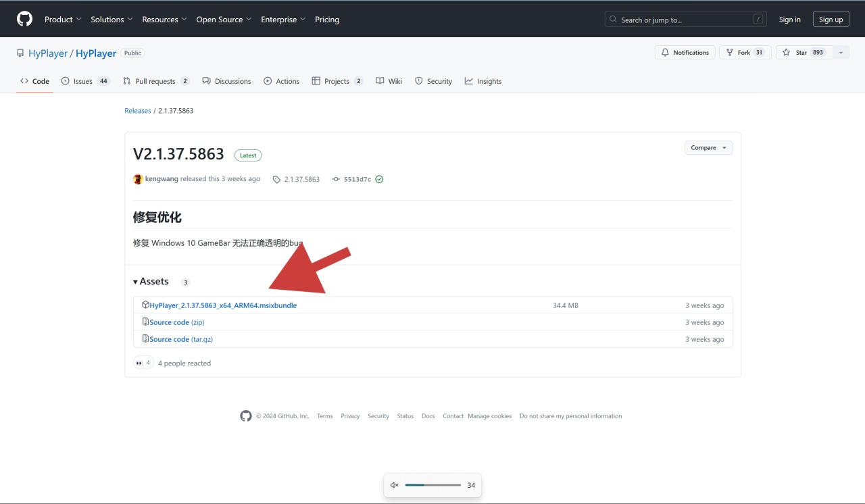Image resolution: width=865 pixels, height=504 pixels.
Task: Open the Wiki tab
Action: pyautogui.click(x=389, y=81)
